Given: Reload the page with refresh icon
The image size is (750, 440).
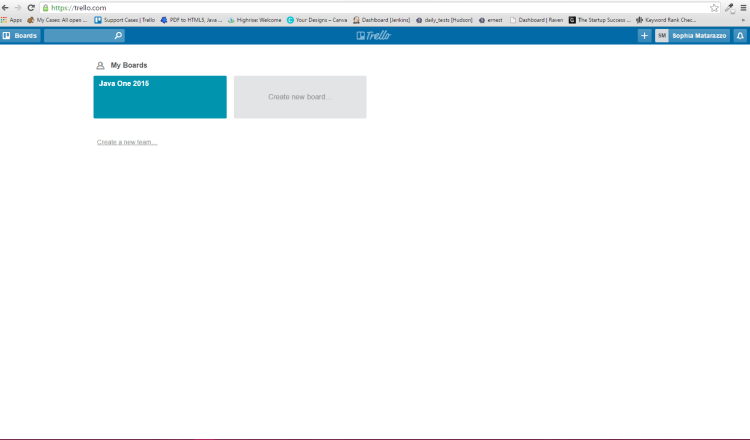Looking at the screenshot, I should pos(31,8).
